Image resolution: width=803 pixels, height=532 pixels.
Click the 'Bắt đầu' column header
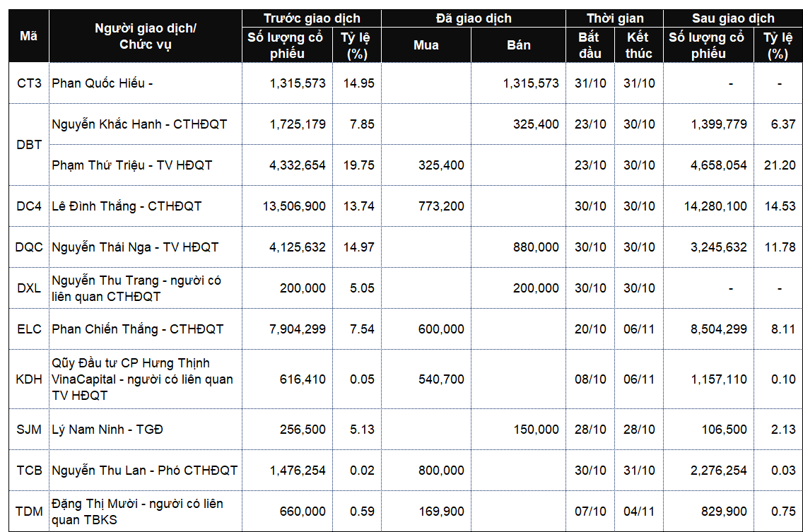point(590,45)
